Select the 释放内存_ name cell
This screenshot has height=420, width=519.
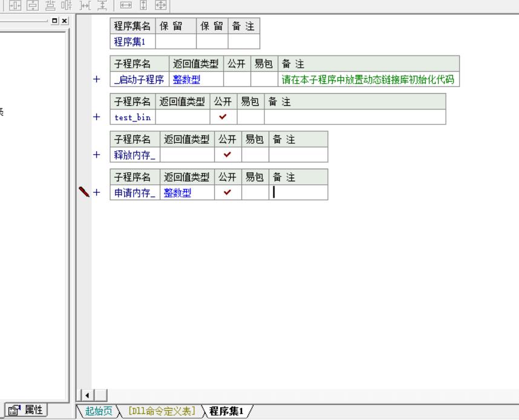135,155
